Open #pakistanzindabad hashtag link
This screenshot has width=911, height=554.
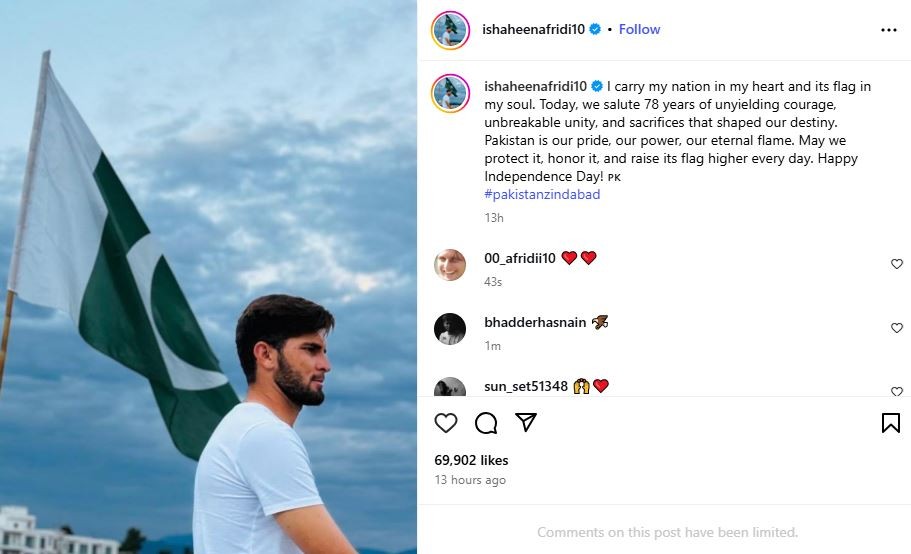[542, 194]
